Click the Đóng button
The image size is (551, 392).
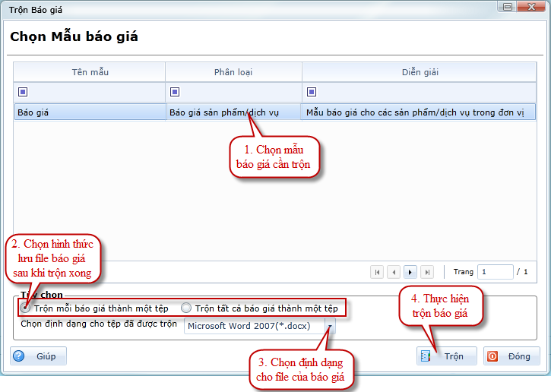coord(511,356)
